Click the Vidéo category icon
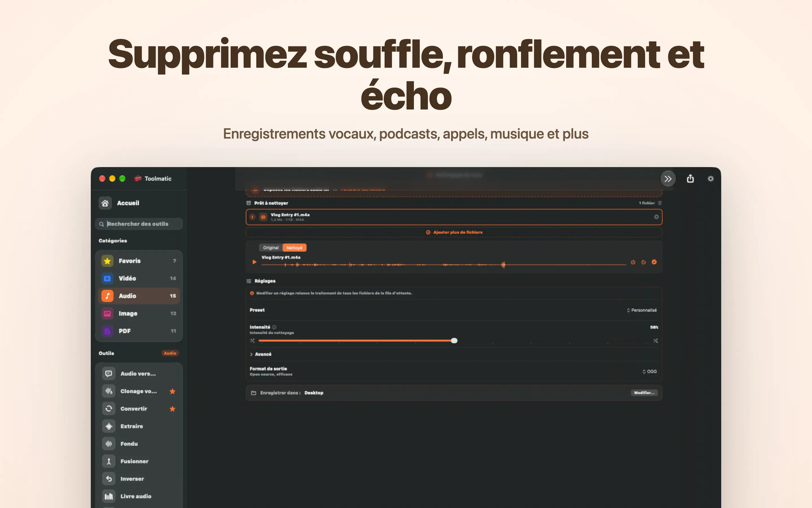Viewport: 812px width, 508px height. 107,278
